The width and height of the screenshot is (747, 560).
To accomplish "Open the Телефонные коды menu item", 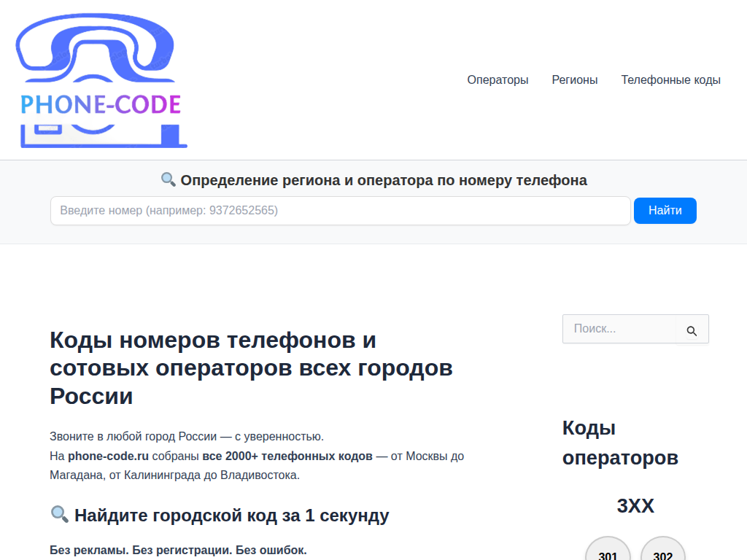I will click(670, 79).
